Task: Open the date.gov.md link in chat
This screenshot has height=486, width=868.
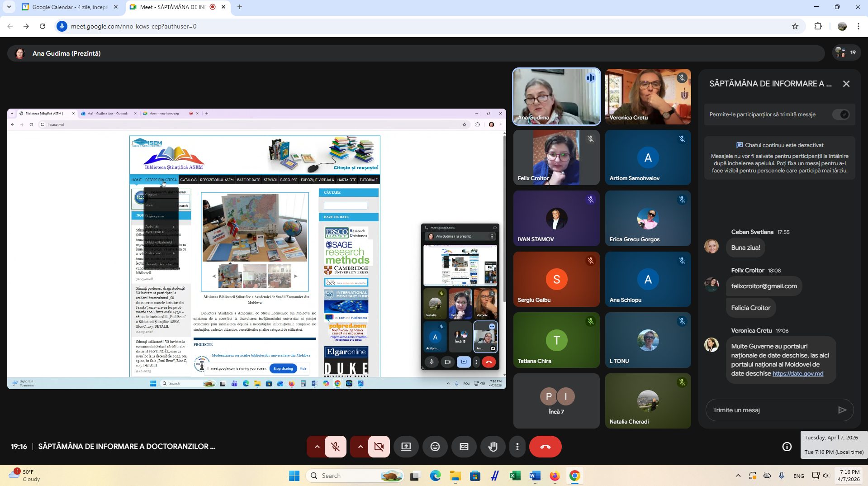Action: pos(797,373)
